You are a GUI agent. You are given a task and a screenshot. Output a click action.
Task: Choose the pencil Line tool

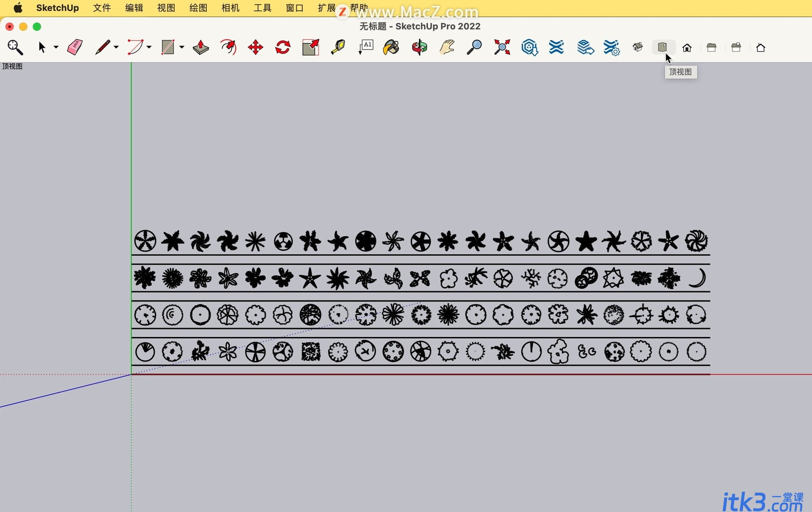coord(102,47)
